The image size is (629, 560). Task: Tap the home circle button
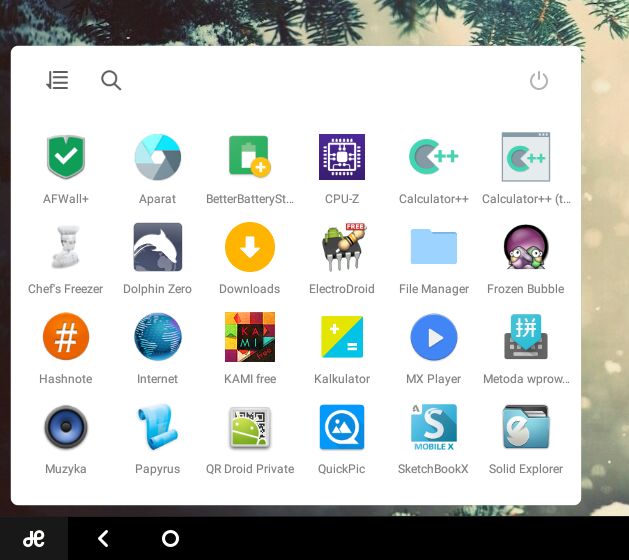pyautogui.click(x=170, y=538)
